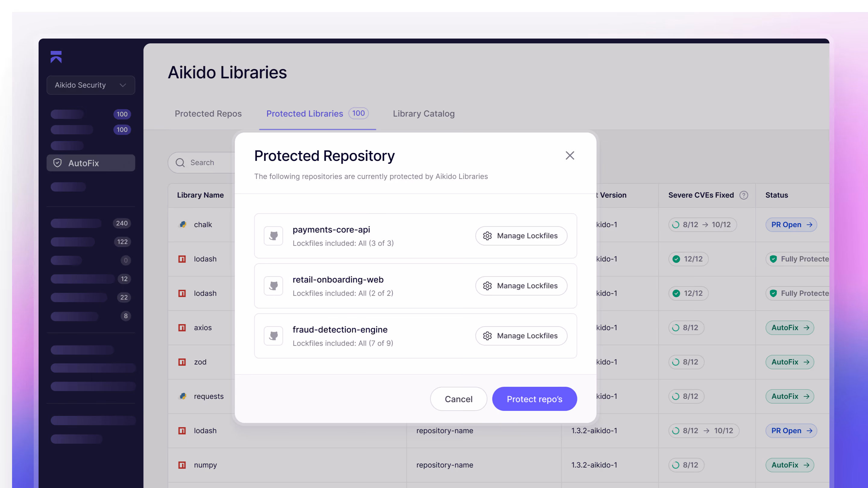
Task: Click the 100 badge on Protected Libraries
Action: coord(359,114)
